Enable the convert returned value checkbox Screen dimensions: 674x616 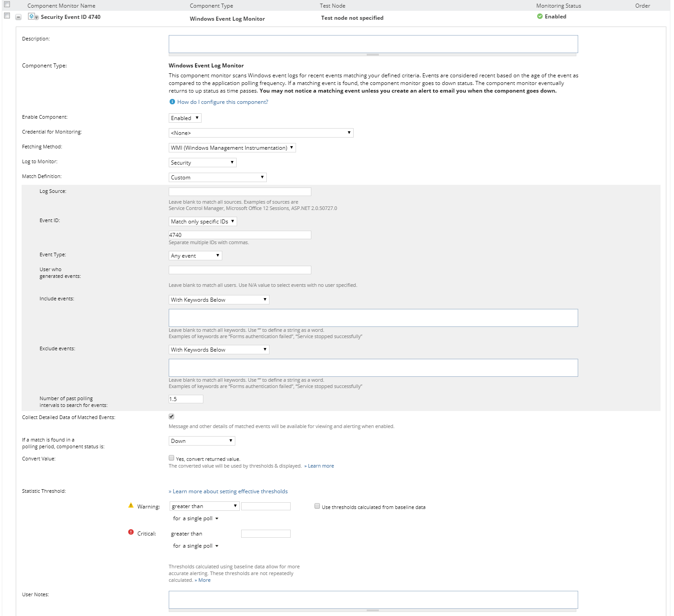(171, 458)
